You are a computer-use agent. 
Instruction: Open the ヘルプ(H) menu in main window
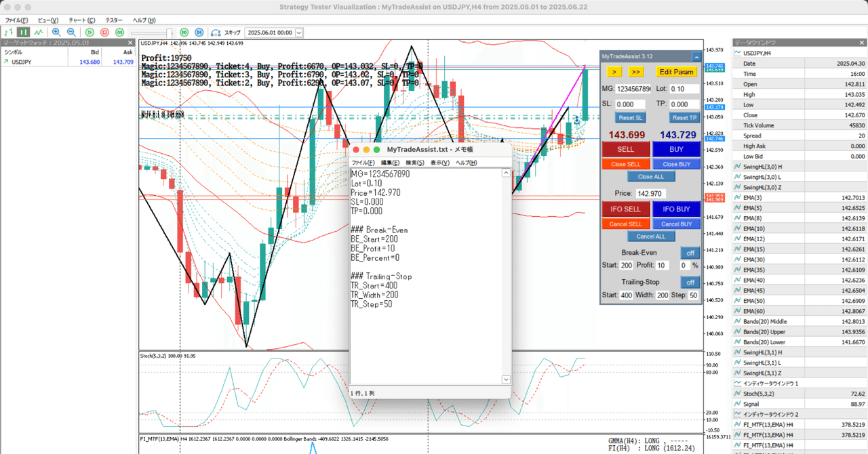click(144, 20)
